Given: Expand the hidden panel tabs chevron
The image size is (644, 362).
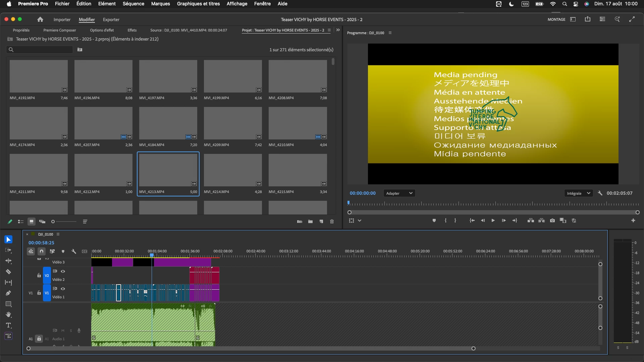Looking at the screenshot, I should (x=338, y=30).
